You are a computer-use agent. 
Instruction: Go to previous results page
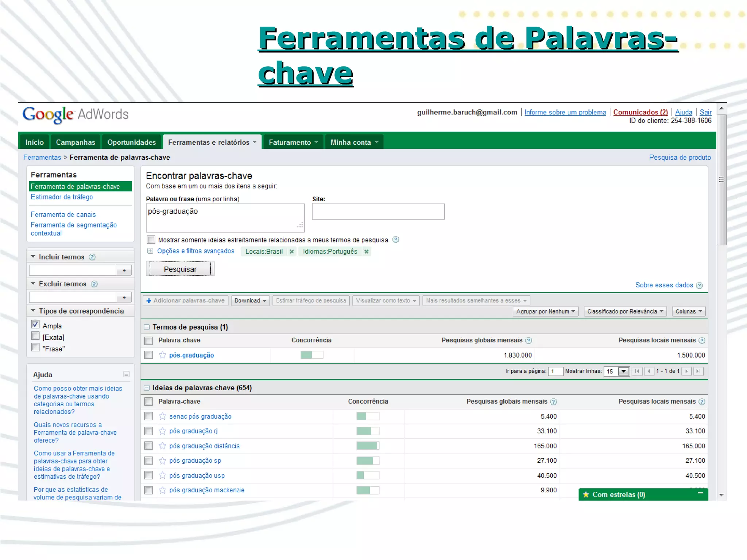[649, 371]
